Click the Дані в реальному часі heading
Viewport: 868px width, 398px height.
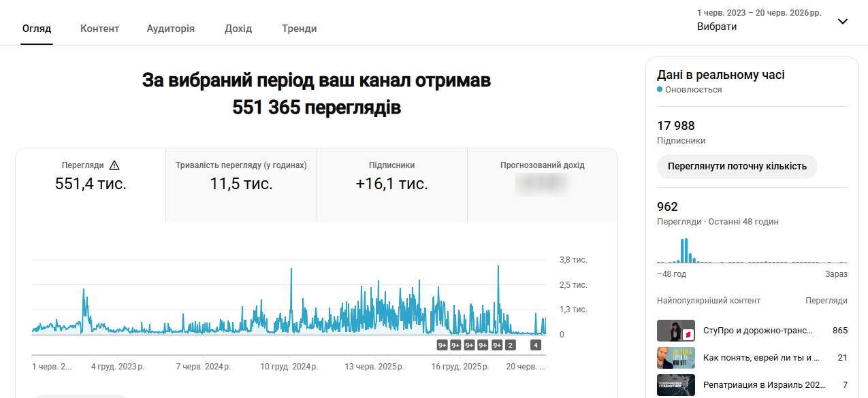pos(721,75)
